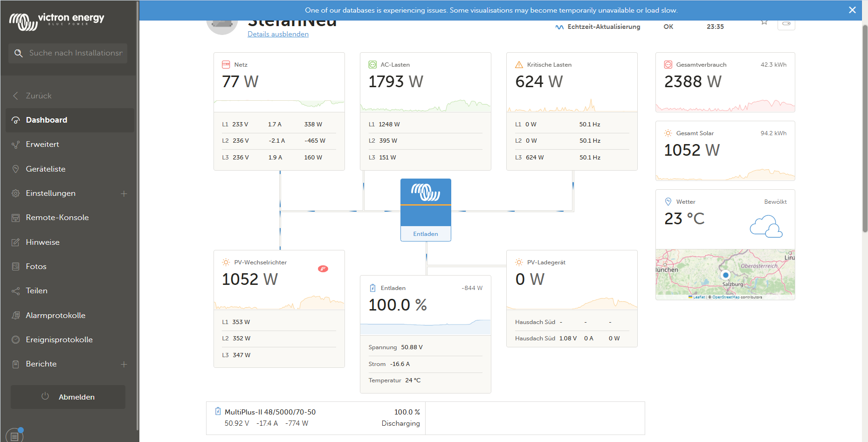The height and width of the screenshot is (442, 868).
Task: Open the notes icon at bottom left
Action: 14,436
